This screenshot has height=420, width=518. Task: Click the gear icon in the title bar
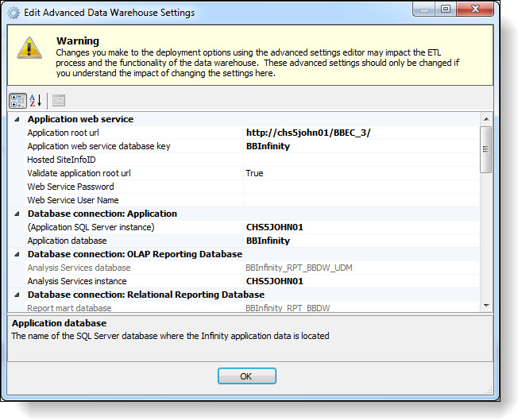[14, 13]
